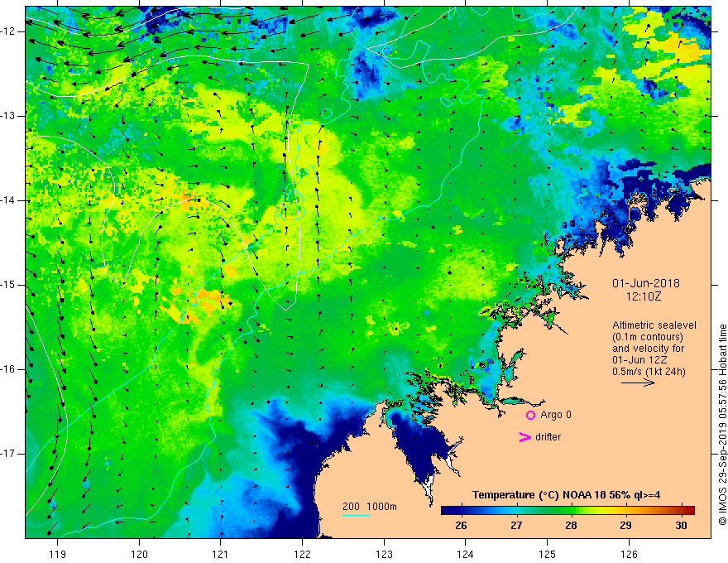Select the '12:10Z' time label
This screenshot has width=728, height=563.
pos(643,296)
